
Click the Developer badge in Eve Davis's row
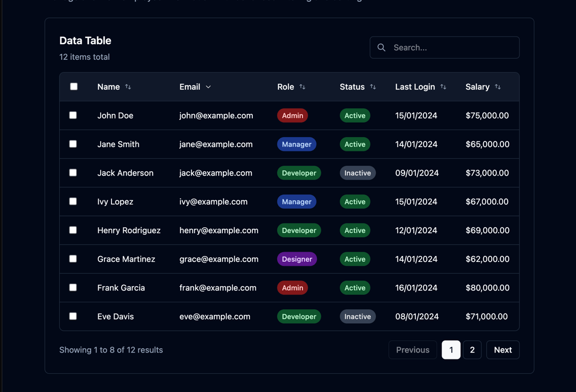click(299, 316)
